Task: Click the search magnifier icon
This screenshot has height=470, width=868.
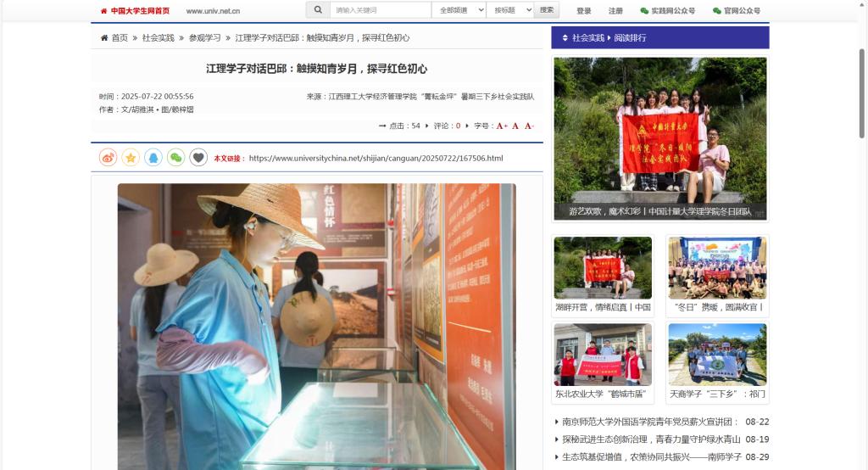Action: coord(318,10)
